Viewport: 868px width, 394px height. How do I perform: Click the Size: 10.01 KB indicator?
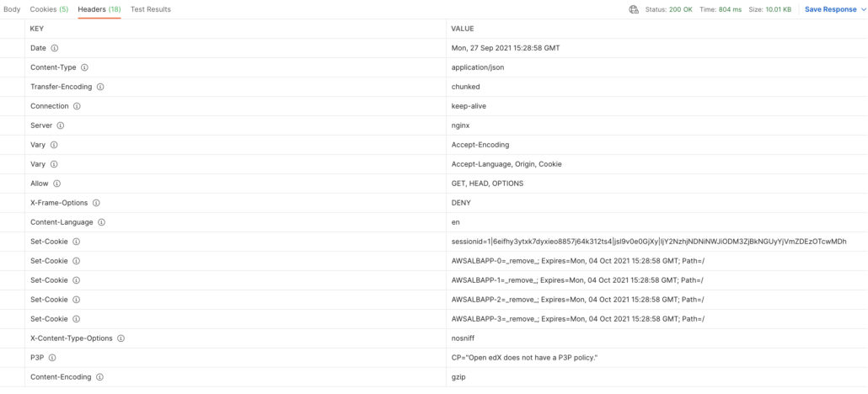[771, 9]
